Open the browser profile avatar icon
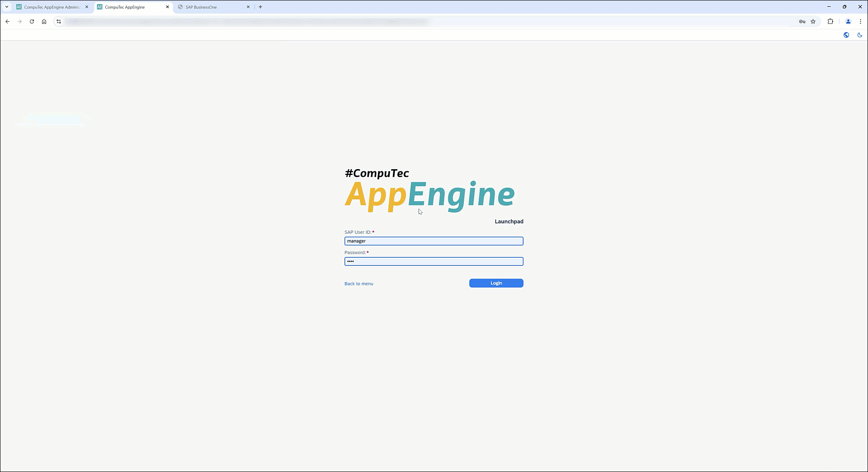 pos(848,21)
